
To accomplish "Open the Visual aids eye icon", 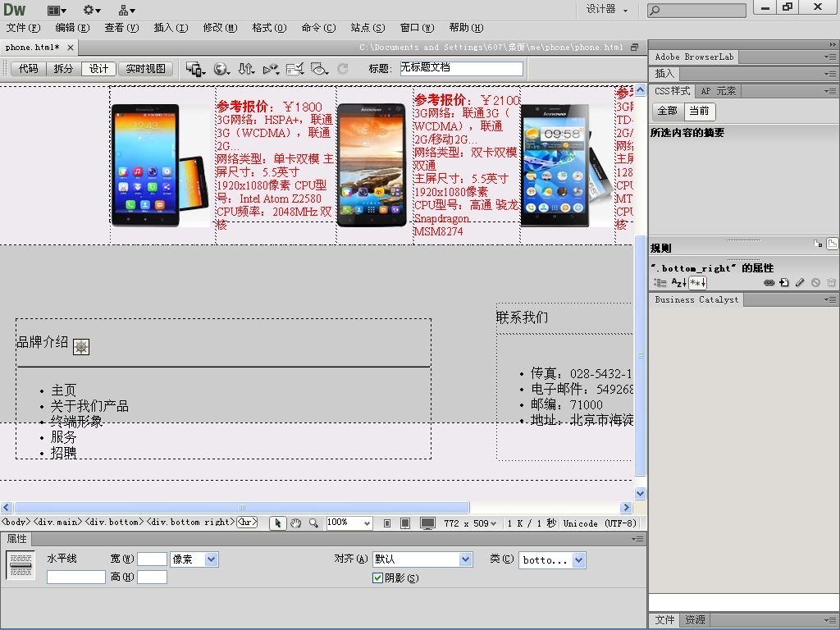I will [x=319, y=69].
